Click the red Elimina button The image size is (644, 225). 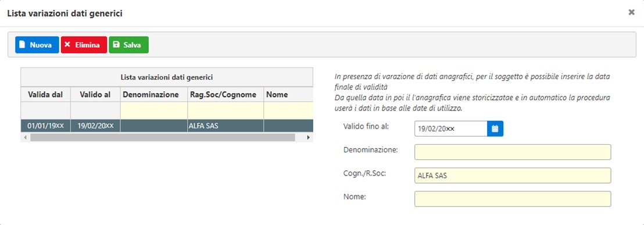click(x=84, y=45)
